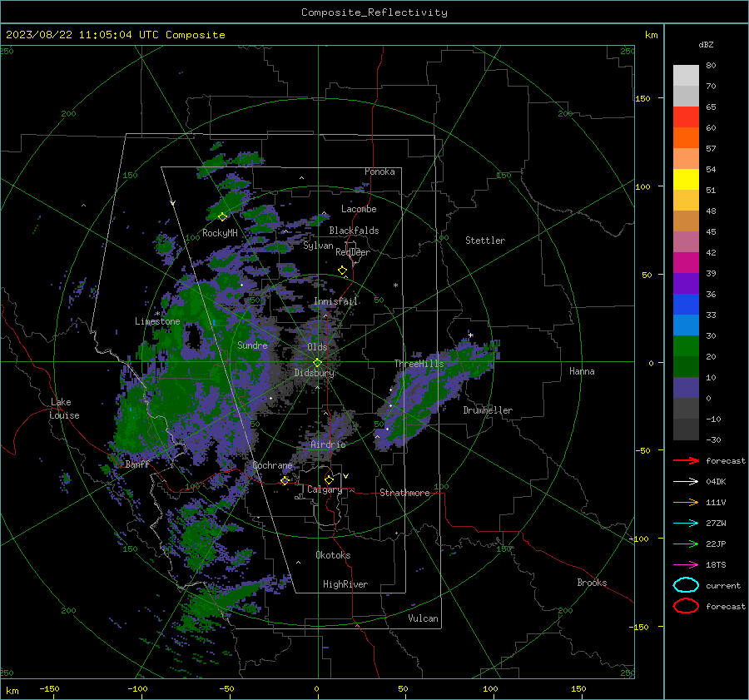Click the 'Composite_Reflectivity' title text
749x700 pixels.
coord(374,12)
